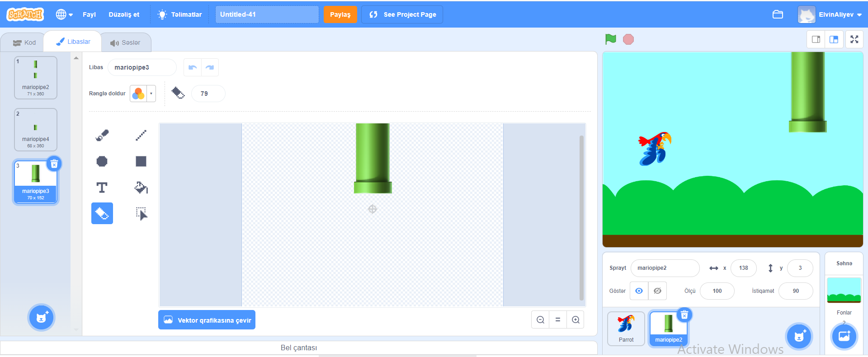Switch to small stage layout
Image resolution: width=868 pixels, height=357 pixels.
click(x=816, y=40)
